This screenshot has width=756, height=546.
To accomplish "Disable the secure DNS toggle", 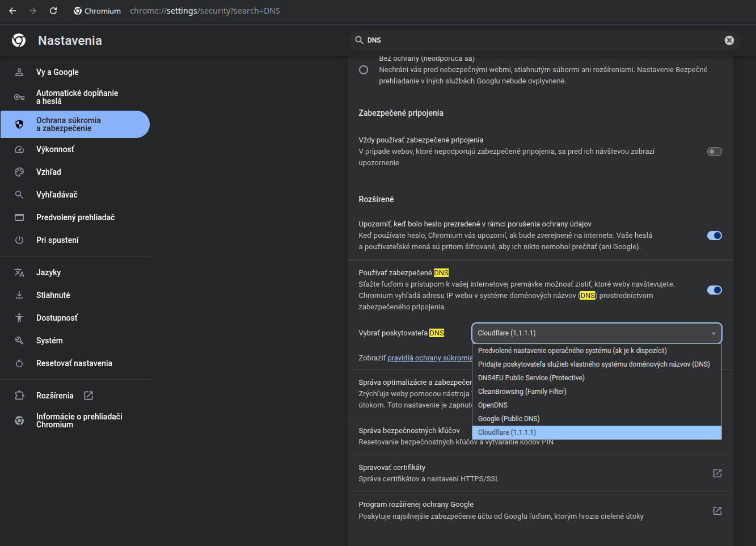I will point(714,290).
